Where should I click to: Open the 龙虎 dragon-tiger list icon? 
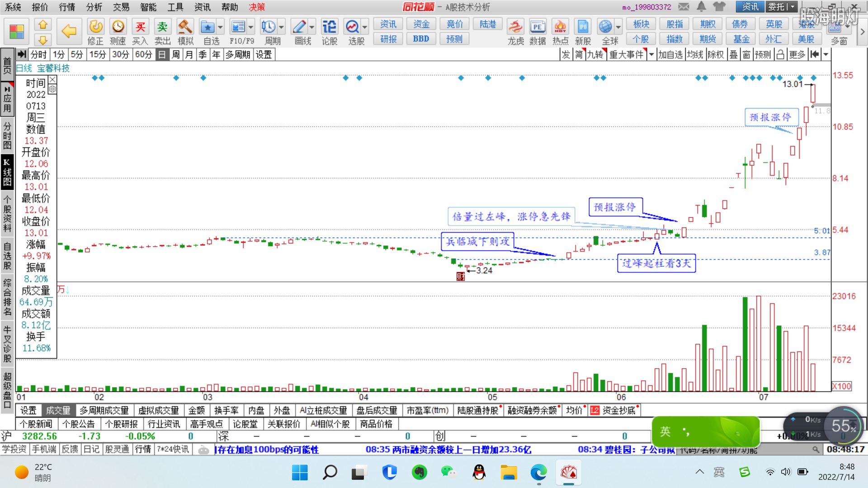click(515, 27)
